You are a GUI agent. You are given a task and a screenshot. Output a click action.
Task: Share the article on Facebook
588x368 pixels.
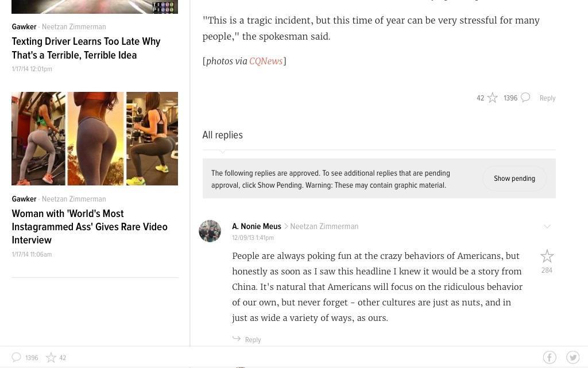tap(550, 358)
